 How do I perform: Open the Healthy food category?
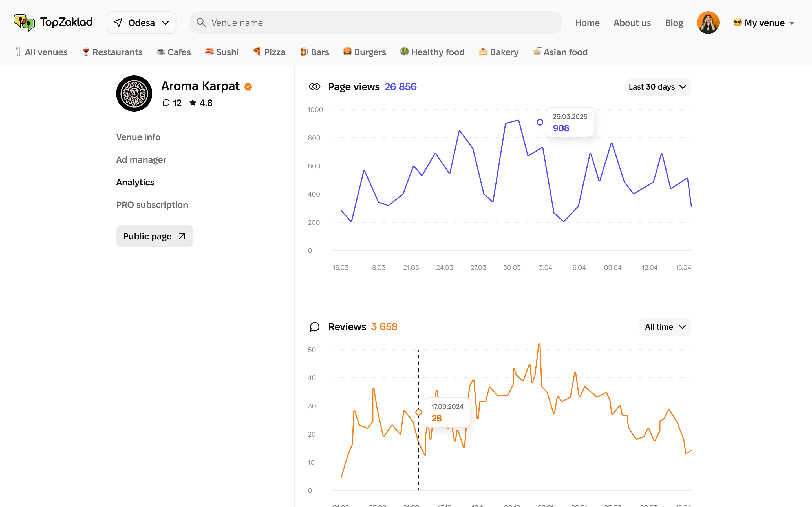click(x=404, y=52)
